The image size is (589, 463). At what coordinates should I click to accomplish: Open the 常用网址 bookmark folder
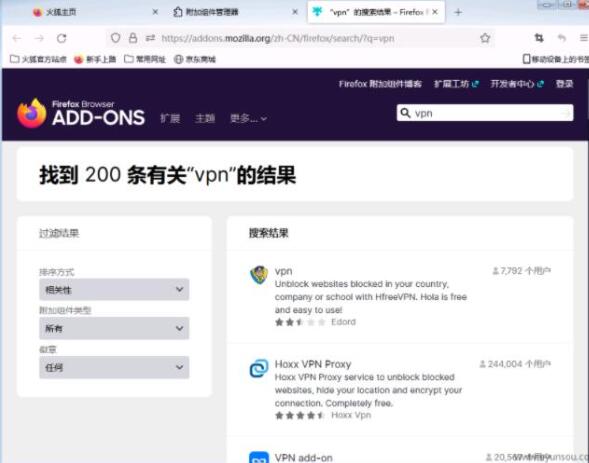[145, 59]
